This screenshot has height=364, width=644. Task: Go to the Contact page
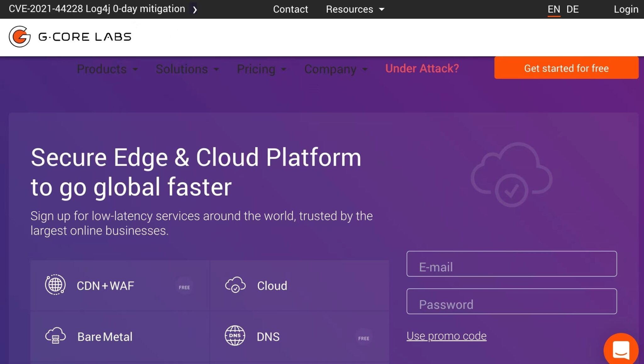(x=290, y=9)
